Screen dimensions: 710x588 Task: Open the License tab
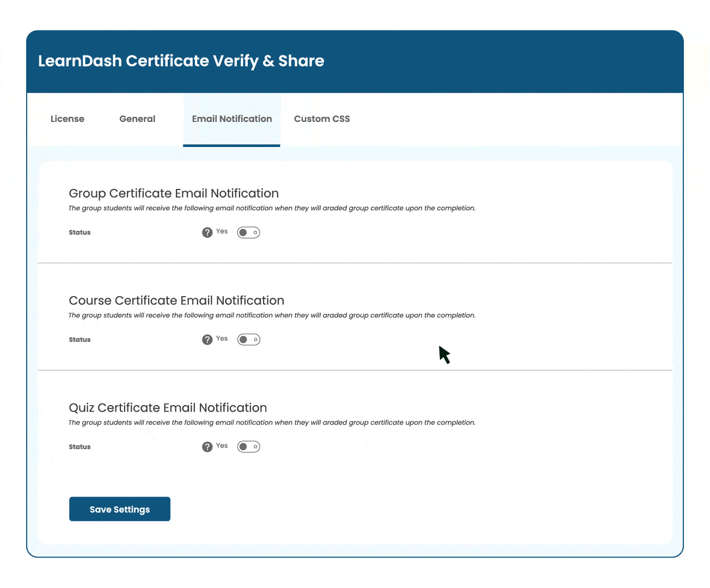pyautogui.click(x=68, y=119)
